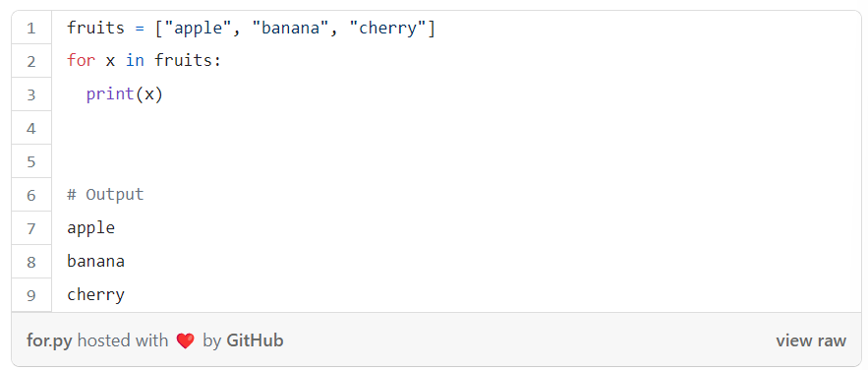Click the red heart icon in footer
The height and width of the screenshot is (370, 868).
pyautogui.click(x=186, y=340)
